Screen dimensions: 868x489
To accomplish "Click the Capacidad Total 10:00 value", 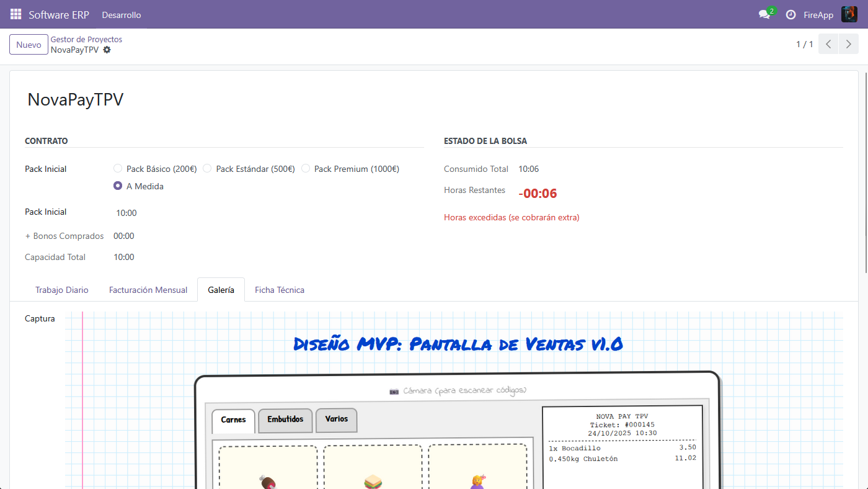I will [124, 257].
